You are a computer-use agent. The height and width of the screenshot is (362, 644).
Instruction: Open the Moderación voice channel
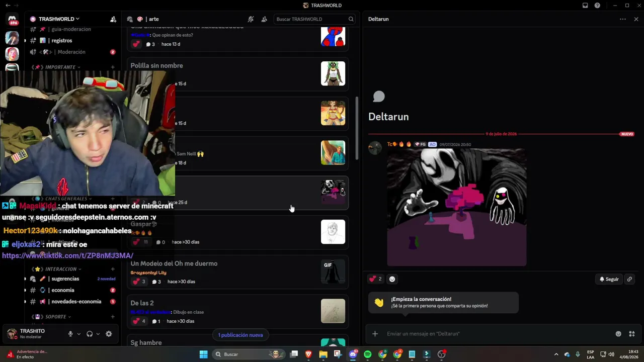(x=70, y=52)
